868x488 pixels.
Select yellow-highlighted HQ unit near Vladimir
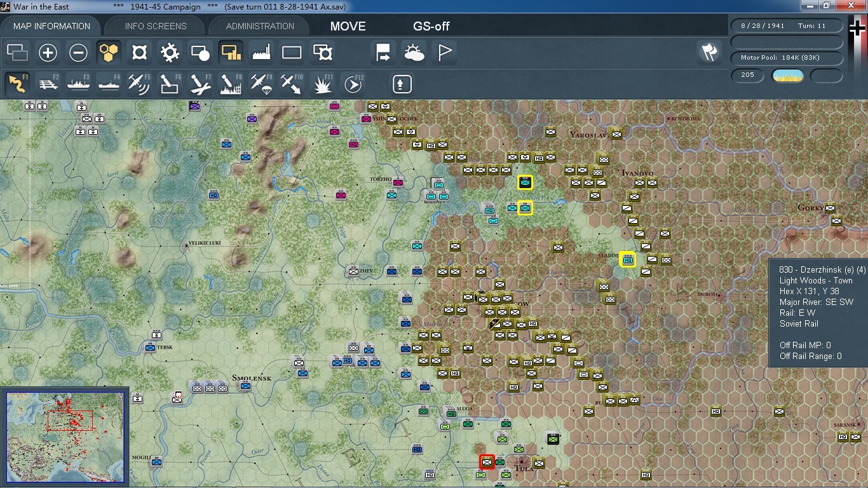tap(628, 259)
